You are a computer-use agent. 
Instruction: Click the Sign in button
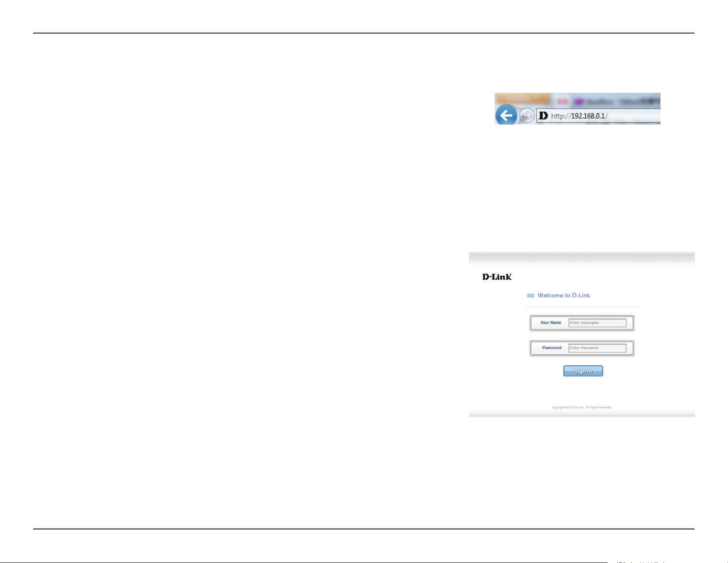point(583,371)
